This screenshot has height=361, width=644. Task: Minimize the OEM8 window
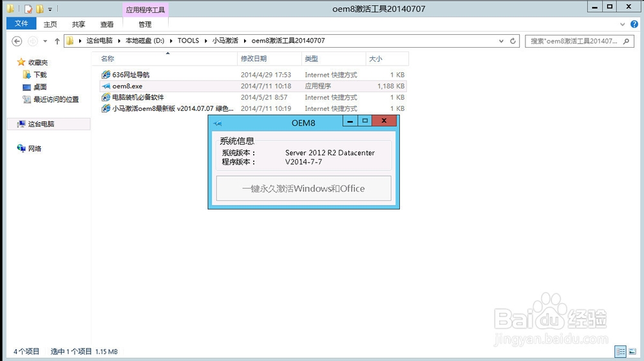(x=350, y=121)
